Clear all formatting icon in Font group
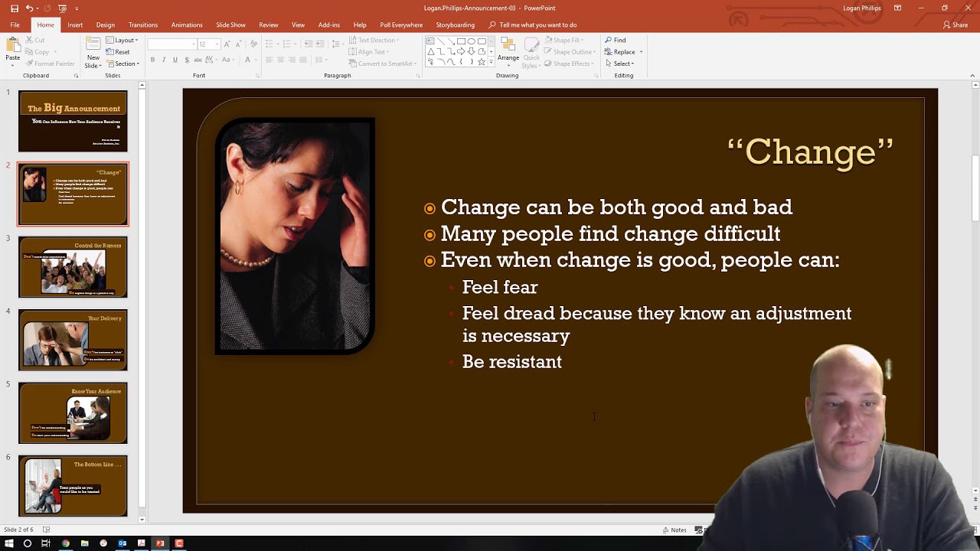Image resolution: width=980 pixels, height=551 pixels. pos(253,44)
